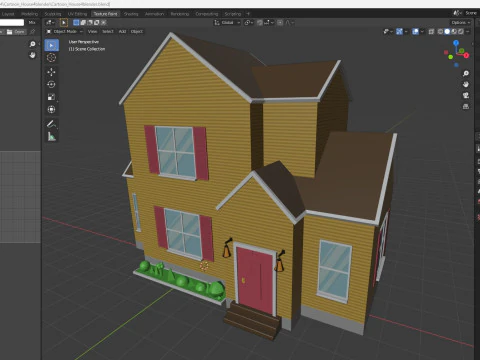Toggle viewport overlays visibility

(x=415, y=31)
